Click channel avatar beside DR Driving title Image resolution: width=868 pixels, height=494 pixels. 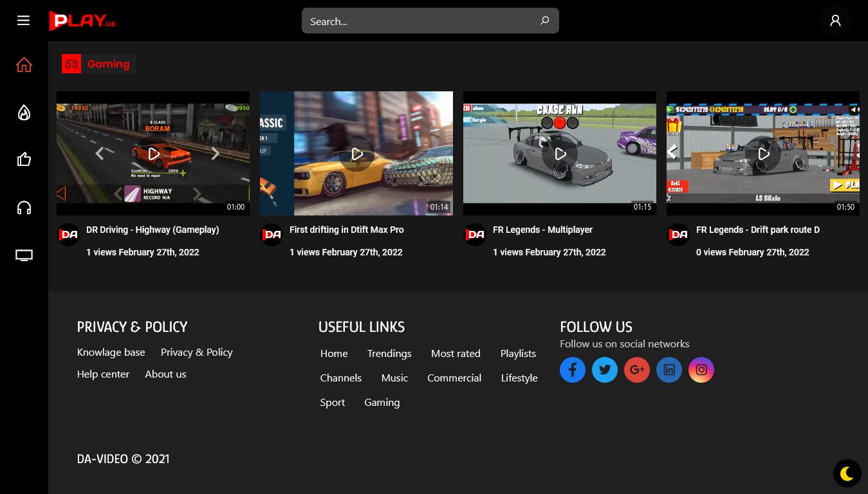(68, 235)
